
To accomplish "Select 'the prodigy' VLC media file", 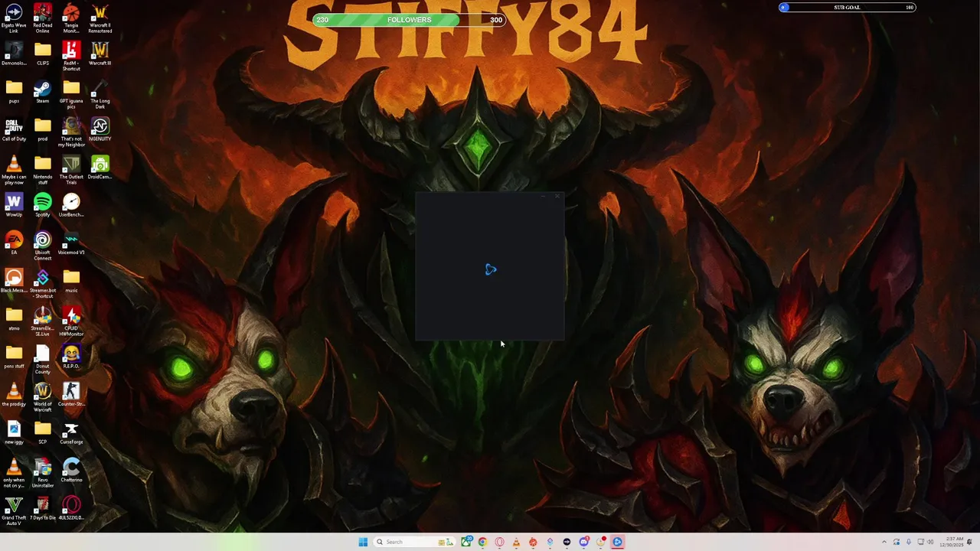I will tap(14, 394).
